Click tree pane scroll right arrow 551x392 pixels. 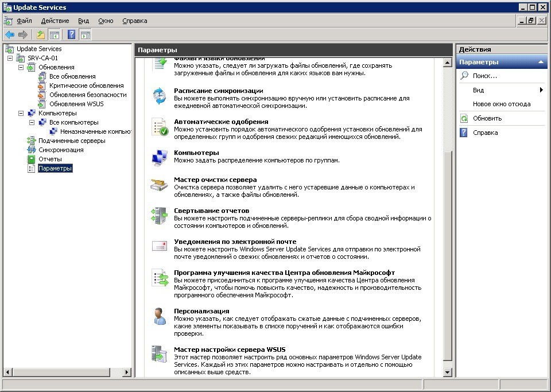tap(127, 372)
